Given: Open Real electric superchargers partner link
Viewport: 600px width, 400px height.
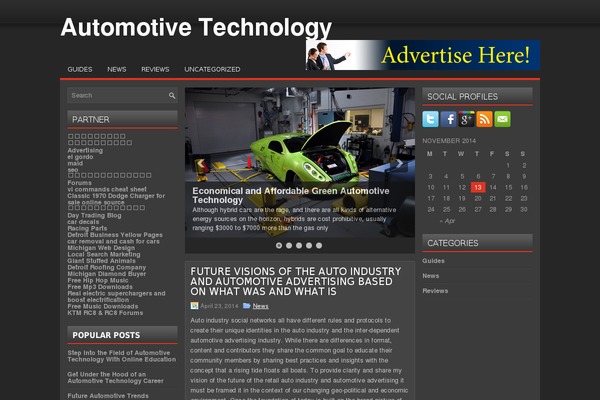Looking at the screenshot, I should click(116, 297).
